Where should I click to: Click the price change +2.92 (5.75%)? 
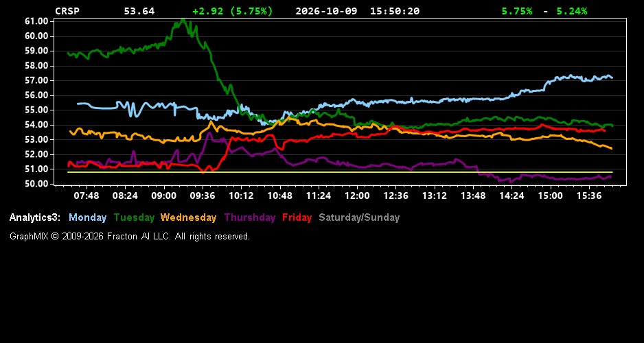233,11
